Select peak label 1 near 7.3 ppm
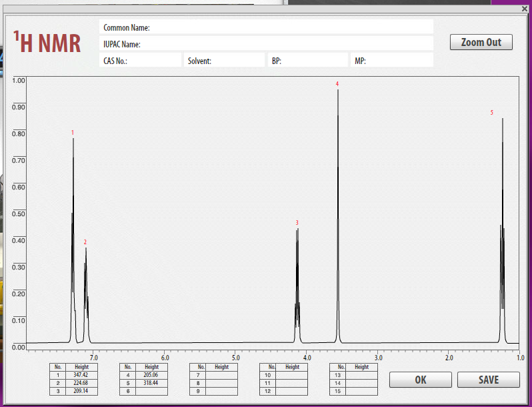This screenshot has height=407, width=532. [x=73, y=133]
